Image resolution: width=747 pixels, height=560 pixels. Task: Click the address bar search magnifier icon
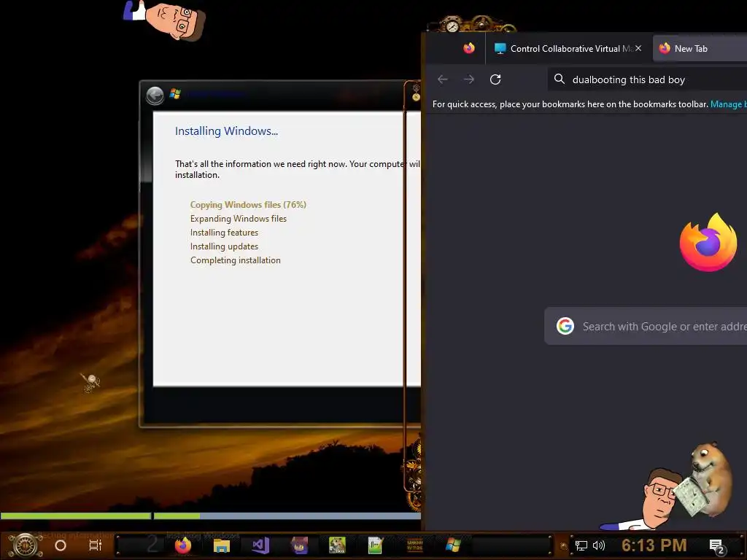point(560,79)
